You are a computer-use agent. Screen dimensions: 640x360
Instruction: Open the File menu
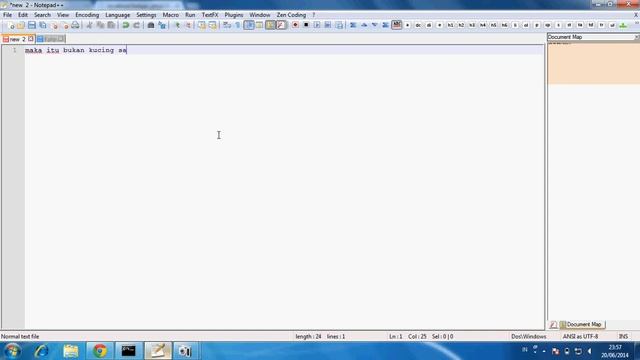[x=7, y=15]
